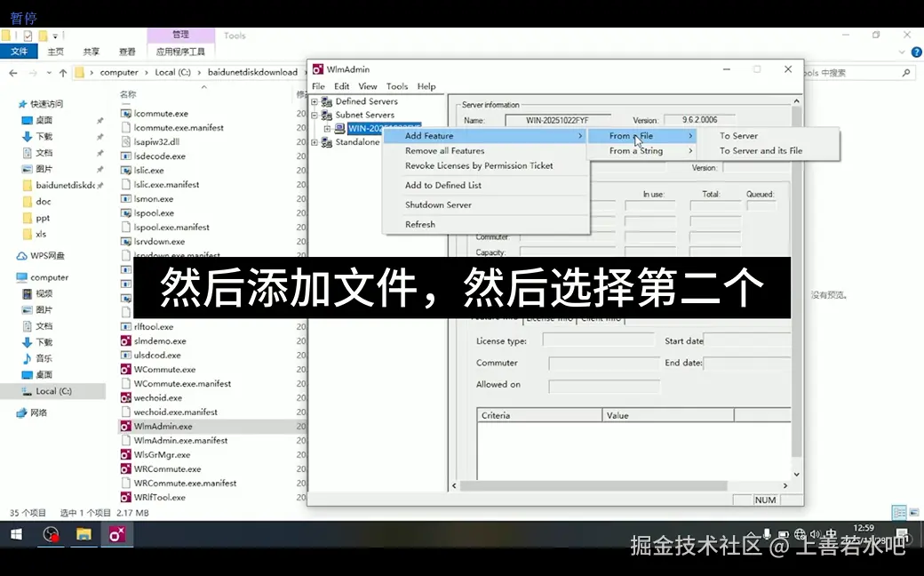
Task: Click the Criteria column header
Action: [539, 415]
